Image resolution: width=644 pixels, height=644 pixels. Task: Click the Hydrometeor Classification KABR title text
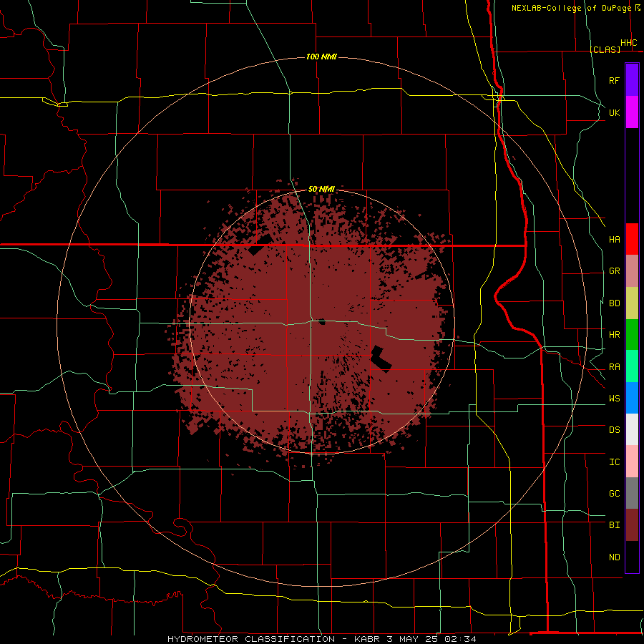click(322, 639)
